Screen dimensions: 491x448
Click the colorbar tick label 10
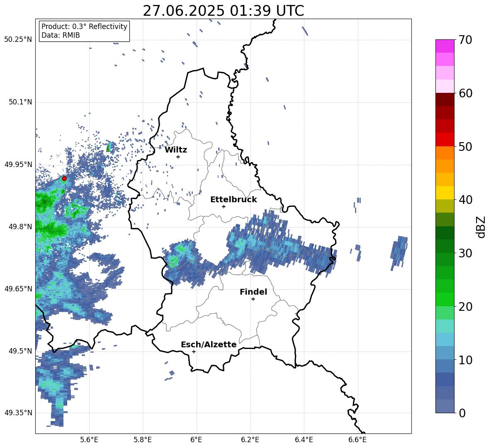click(x=465, y=360)
